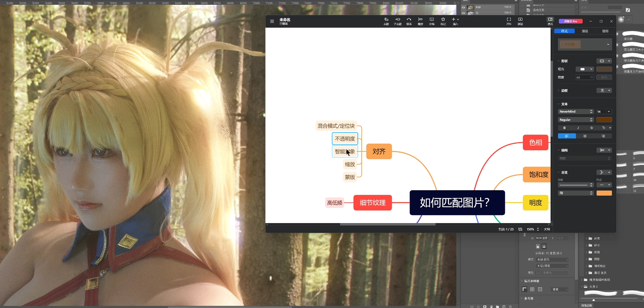
Task: Toggle bold text formatting
Action: click(x=564, y=128)
